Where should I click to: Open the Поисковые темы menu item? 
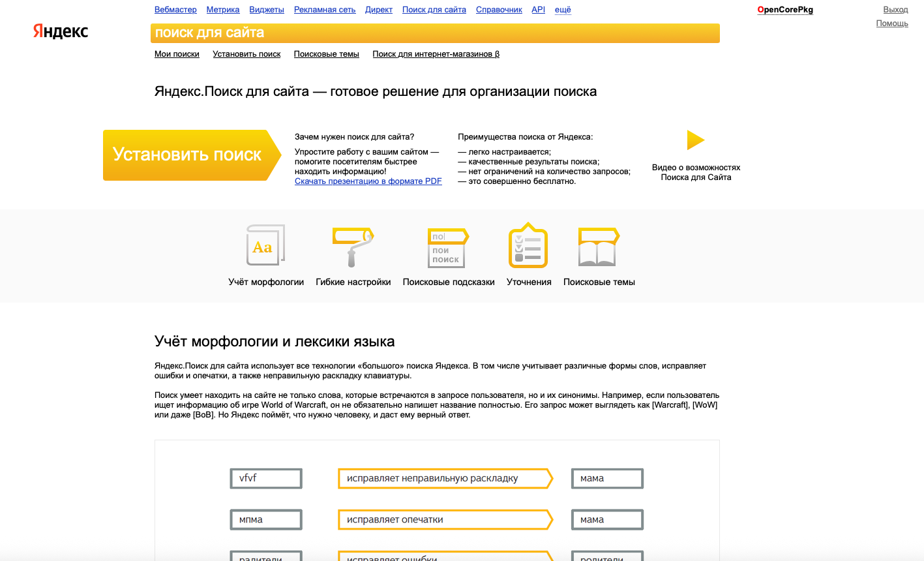pos(326,54)
